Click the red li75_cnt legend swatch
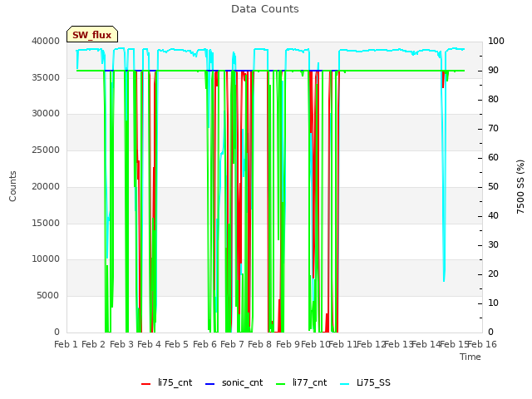The width and height of the screenshot is (532, 399). [146, 384]
